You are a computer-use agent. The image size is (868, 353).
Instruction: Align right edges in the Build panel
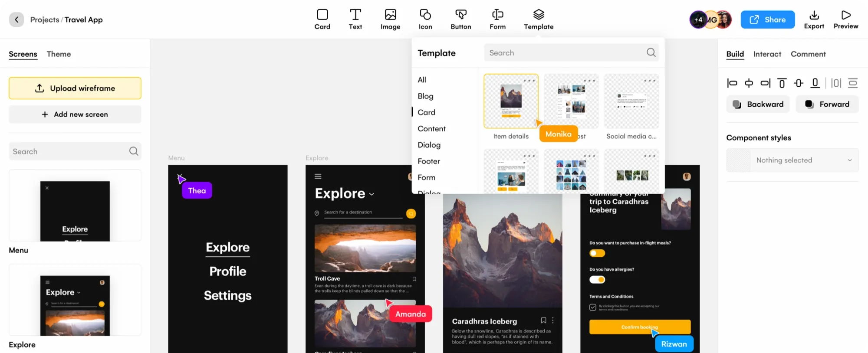click(766, 83)
